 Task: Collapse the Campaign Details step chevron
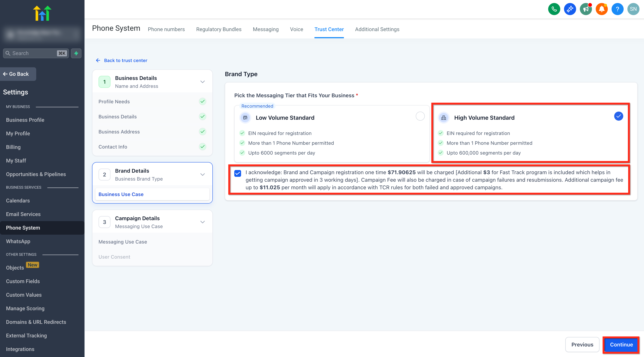click(203, 222)
